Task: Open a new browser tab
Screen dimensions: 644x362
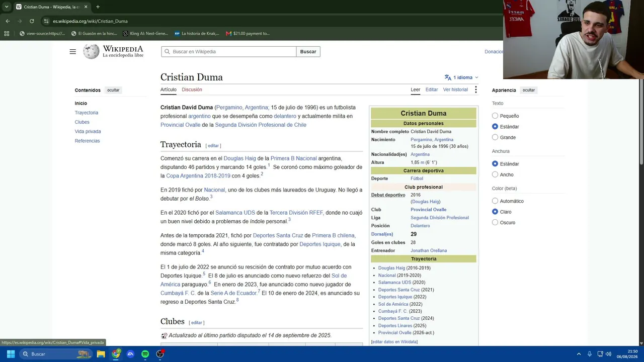Action: [x=98, y=7]
